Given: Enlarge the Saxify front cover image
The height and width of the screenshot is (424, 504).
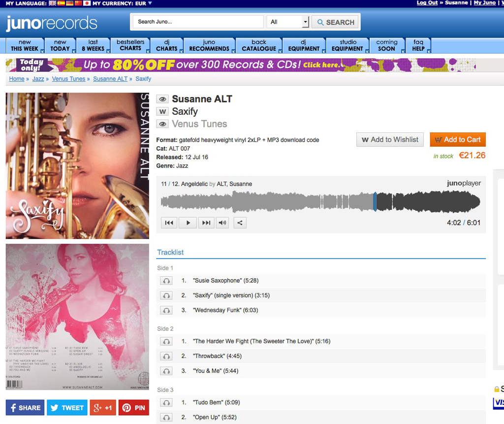Looking at the screenshot, I should [x=77, y=165].
